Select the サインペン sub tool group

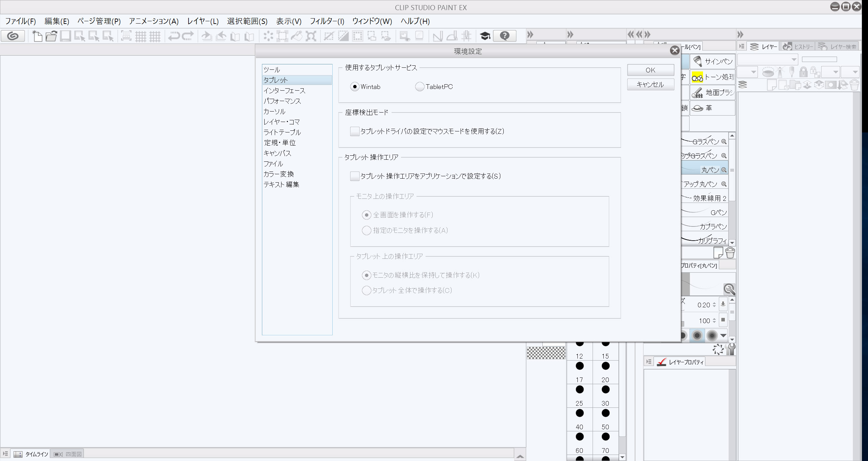pos(712,61)
